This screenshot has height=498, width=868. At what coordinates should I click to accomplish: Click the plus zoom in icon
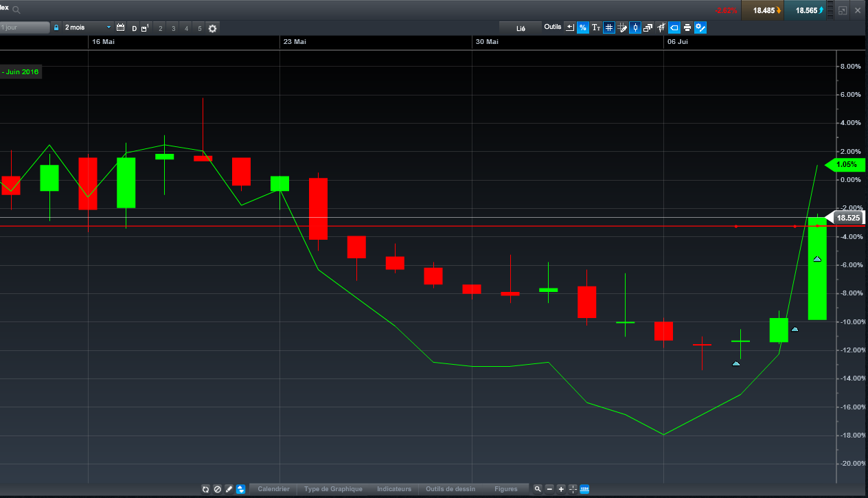[x=561, y=489]
